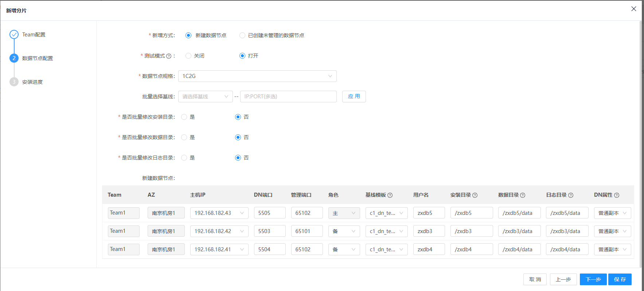This screenshot has width=644, height=291.
Task: Click the help icon beside DN属性 header
Action: [x=617, y=195]
